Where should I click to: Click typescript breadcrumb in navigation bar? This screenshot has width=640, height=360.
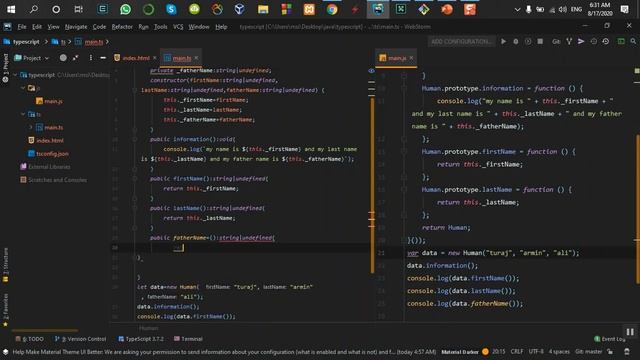coord(22,42)
